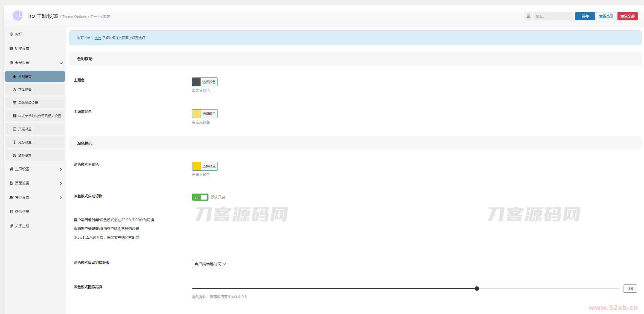Click into the search input field

coord(553,16)
